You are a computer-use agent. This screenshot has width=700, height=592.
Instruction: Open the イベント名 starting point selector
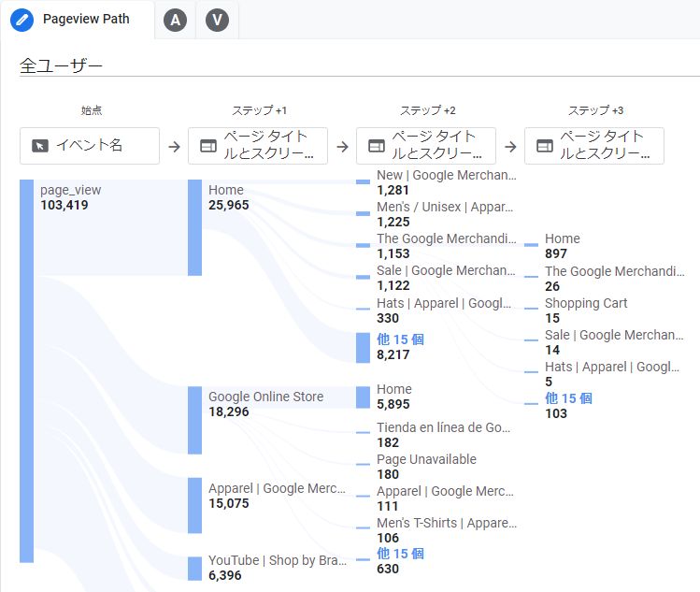point(90,146)
